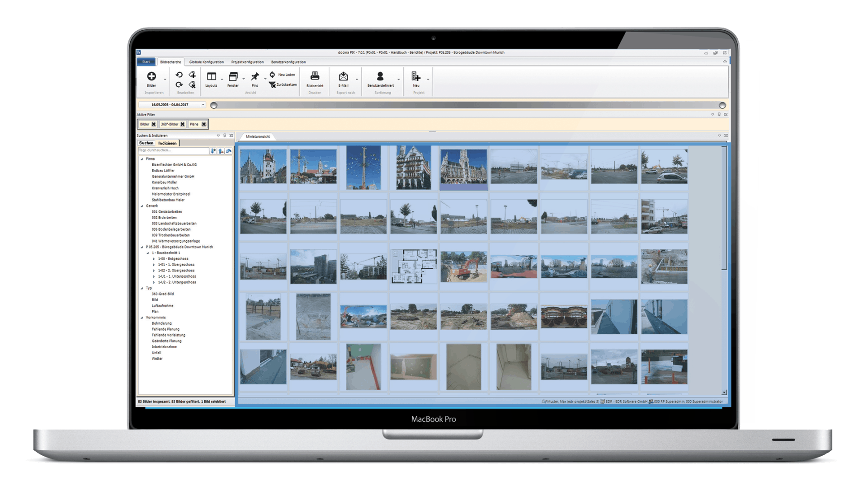Viewport: 868px width, 486px height.
Task: Switch to the Bildrecherche tab
Action: 170,62
